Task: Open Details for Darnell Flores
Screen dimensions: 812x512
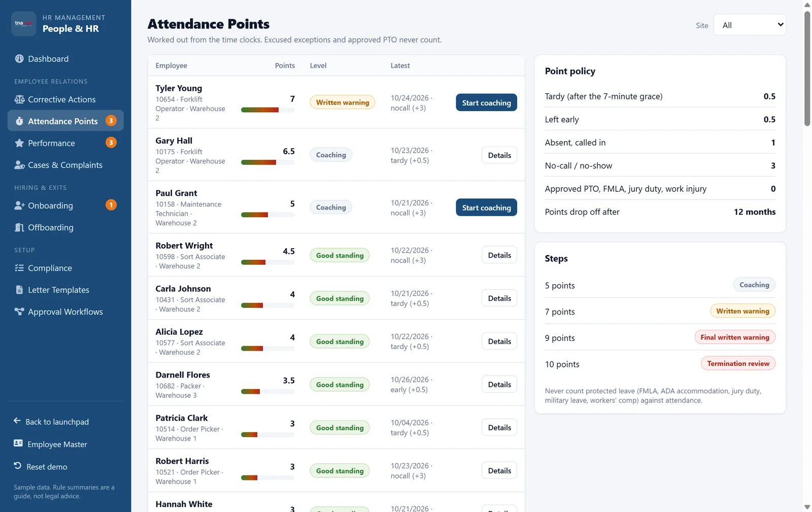Action: tap(499, 385)
